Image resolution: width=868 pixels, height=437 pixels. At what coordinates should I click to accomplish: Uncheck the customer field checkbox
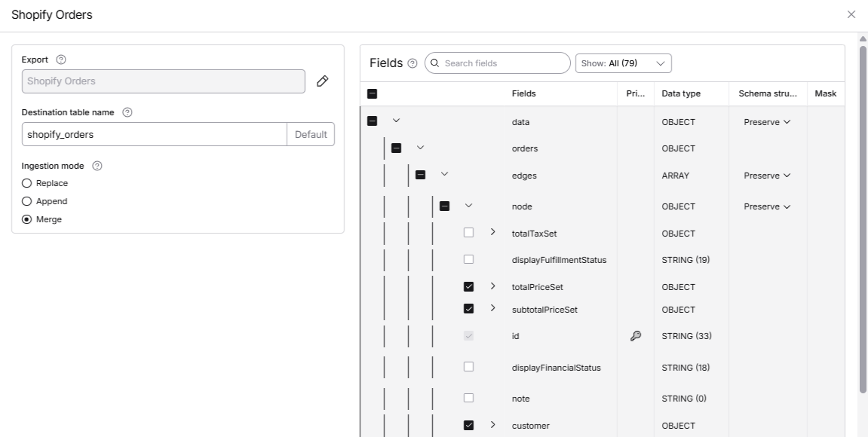coord(469,425)
